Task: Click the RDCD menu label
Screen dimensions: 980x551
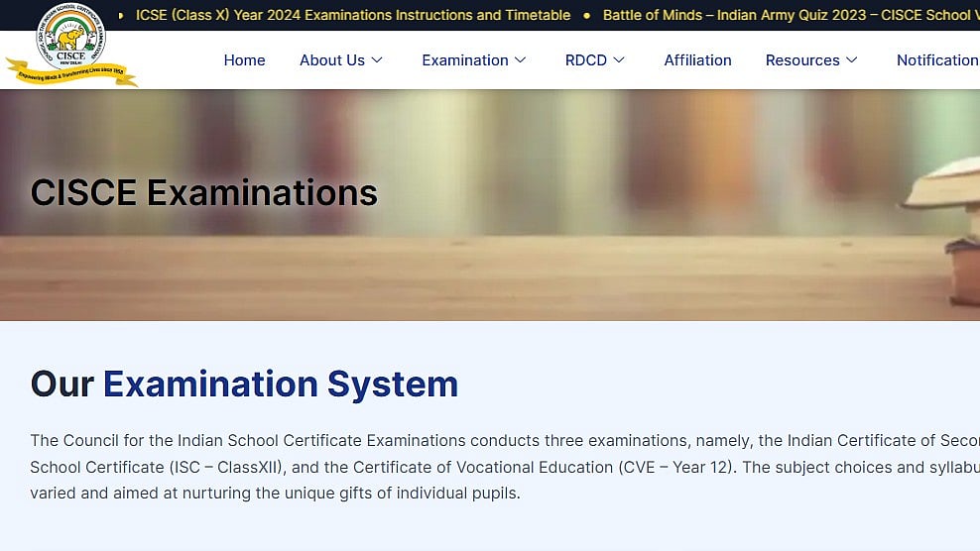Action: (585, 60)
